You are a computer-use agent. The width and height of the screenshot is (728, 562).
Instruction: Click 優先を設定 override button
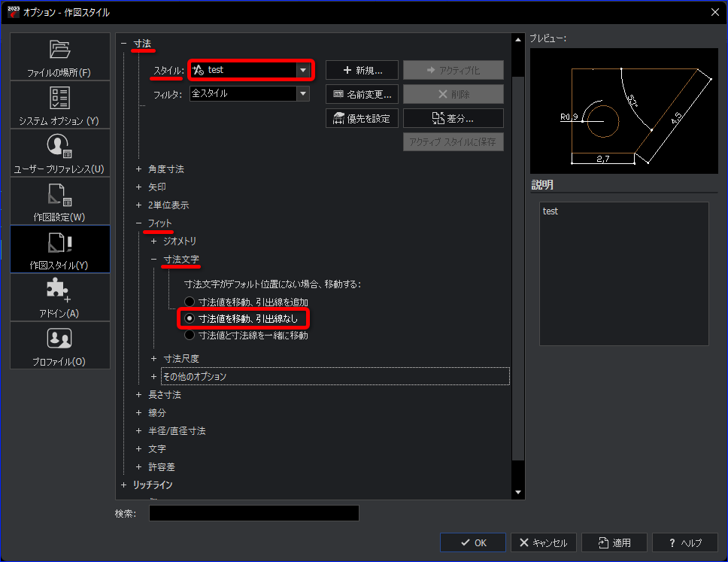[361, 118]
